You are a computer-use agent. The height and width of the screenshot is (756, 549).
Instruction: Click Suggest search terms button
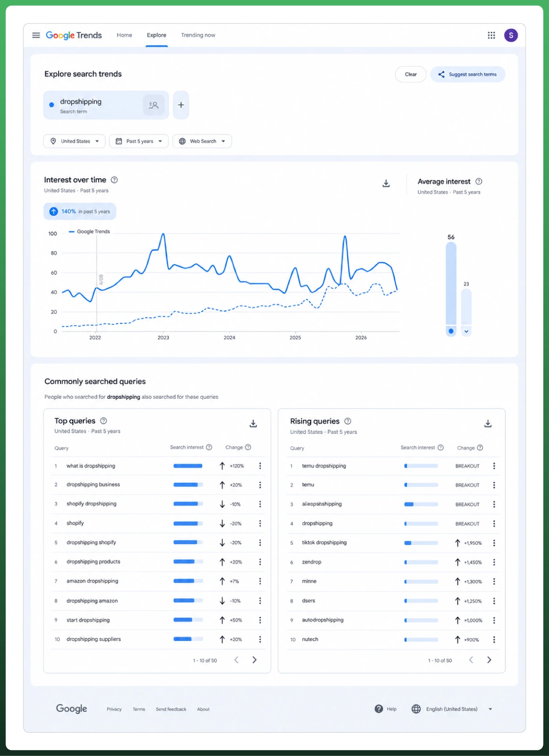click(468, 74)
